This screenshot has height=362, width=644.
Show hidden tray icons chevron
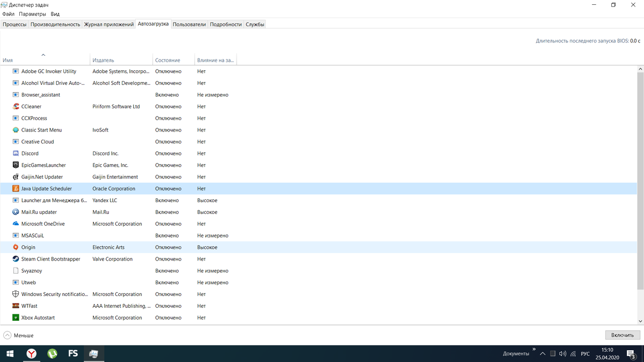pos(543,354)
